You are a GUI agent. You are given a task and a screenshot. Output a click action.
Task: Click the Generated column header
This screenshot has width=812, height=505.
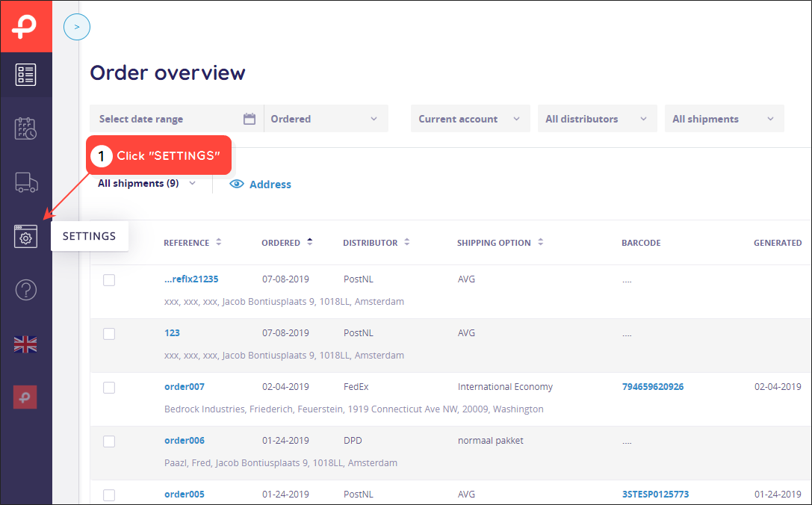pyautogui.click(x=778, y=243)
